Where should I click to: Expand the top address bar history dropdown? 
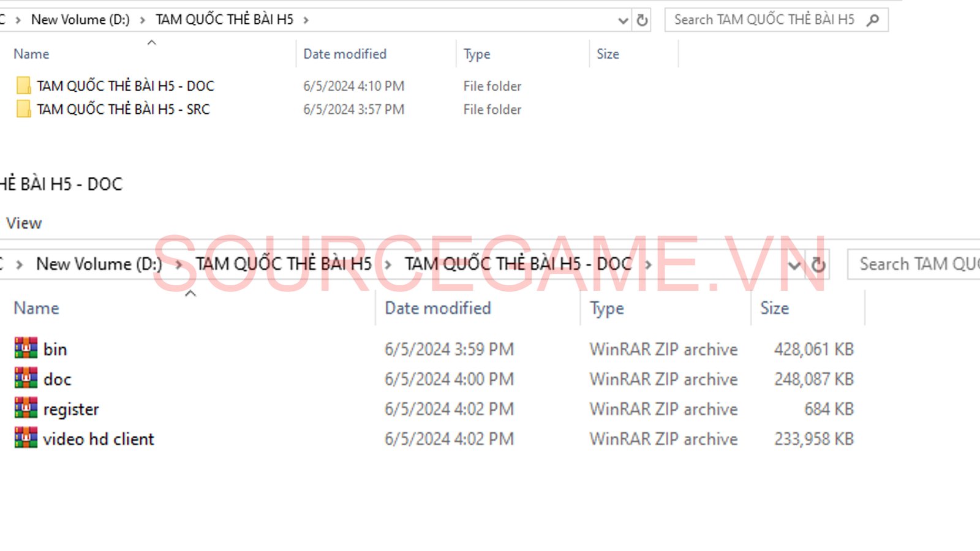(x=623, y=21)
